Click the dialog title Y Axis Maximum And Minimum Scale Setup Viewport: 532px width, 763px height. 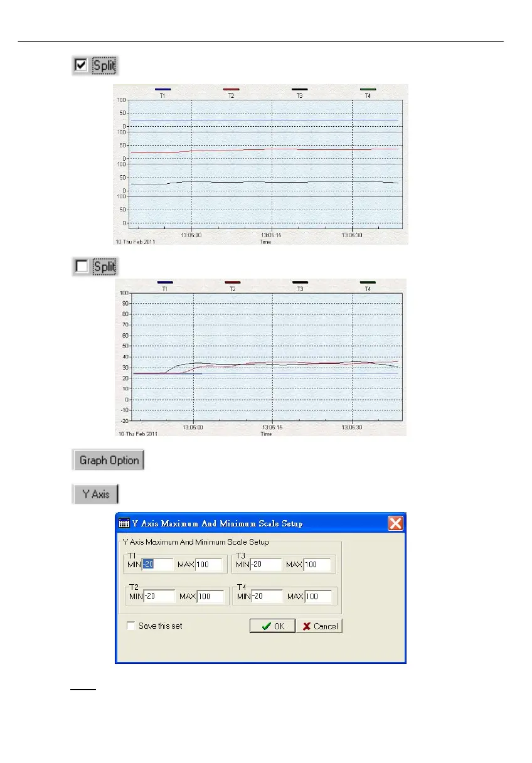click(217, 523)
